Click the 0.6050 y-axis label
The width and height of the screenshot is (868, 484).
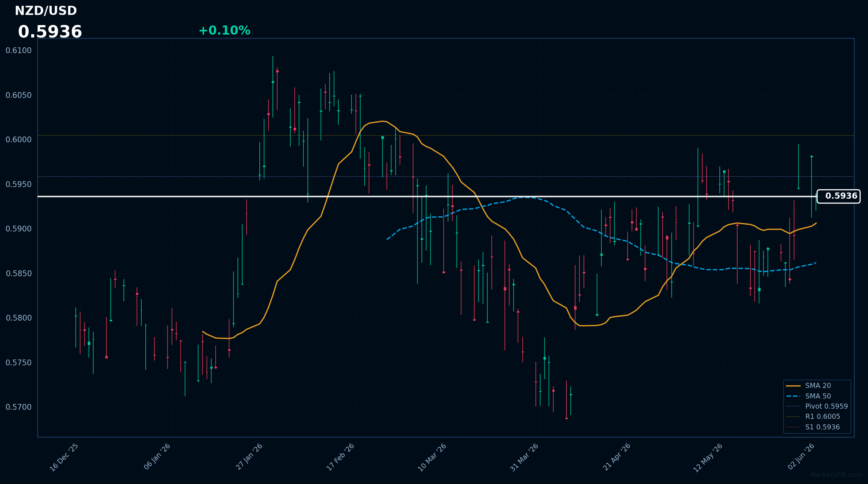19,95
